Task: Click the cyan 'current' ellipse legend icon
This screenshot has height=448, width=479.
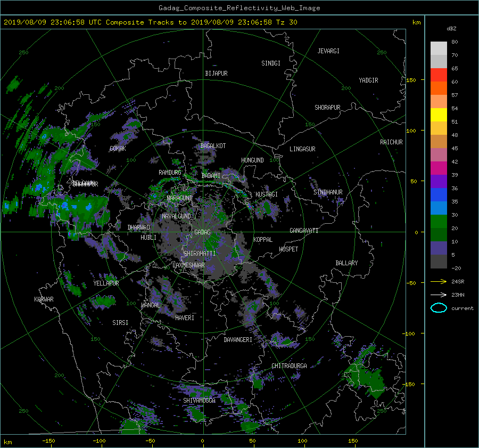Action: [439, 308]
